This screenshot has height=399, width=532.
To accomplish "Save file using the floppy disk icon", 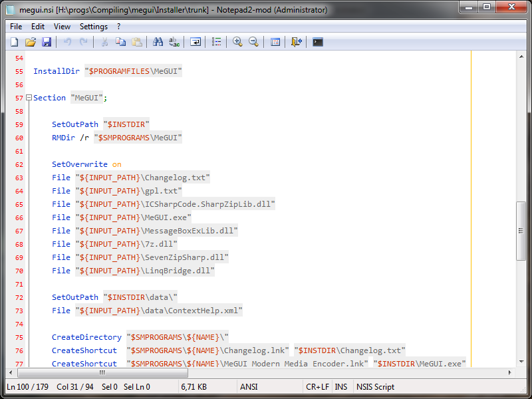I will tap(47, 42).
